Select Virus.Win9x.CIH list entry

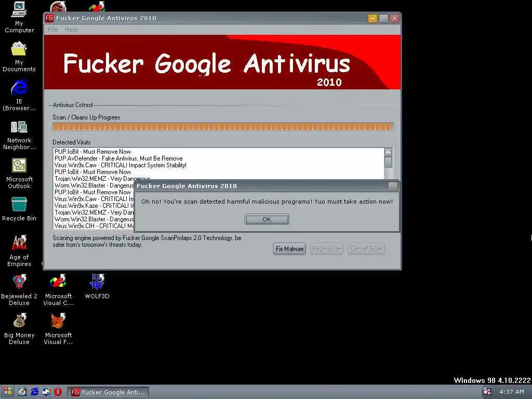(94, 226)
